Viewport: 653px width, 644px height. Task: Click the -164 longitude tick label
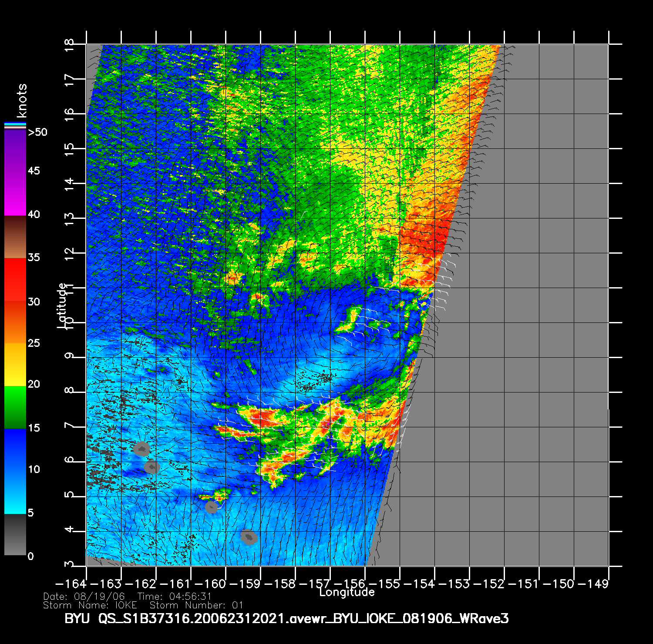pos(71,584)
